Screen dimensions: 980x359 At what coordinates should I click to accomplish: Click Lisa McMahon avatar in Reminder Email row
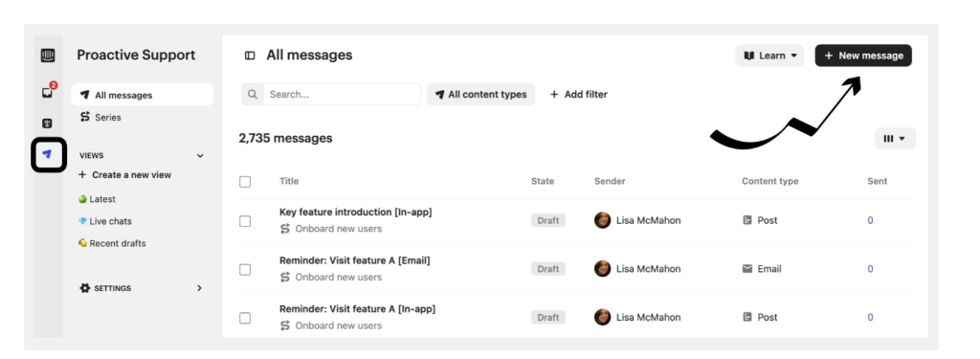pyautogui.click(x=603, y=269)
